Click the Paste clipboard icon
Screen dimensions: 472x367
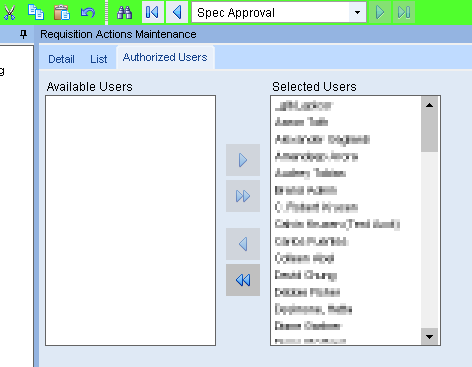click(x=62, y=12)
